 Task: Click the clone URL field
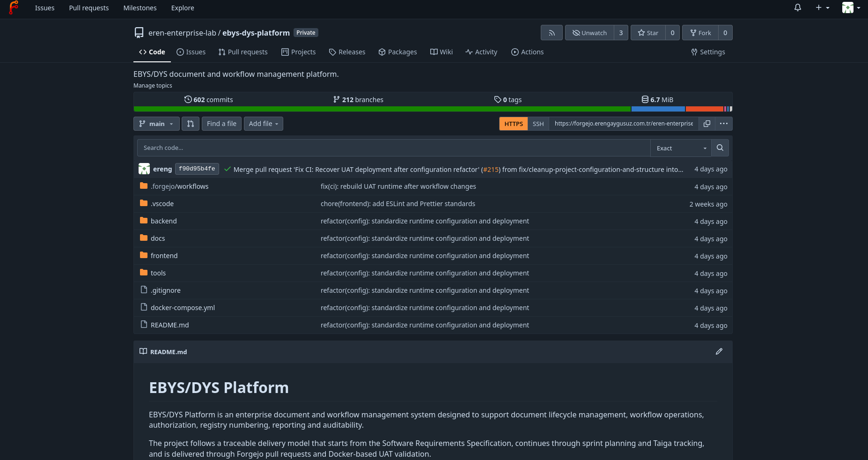click(624, 124)
